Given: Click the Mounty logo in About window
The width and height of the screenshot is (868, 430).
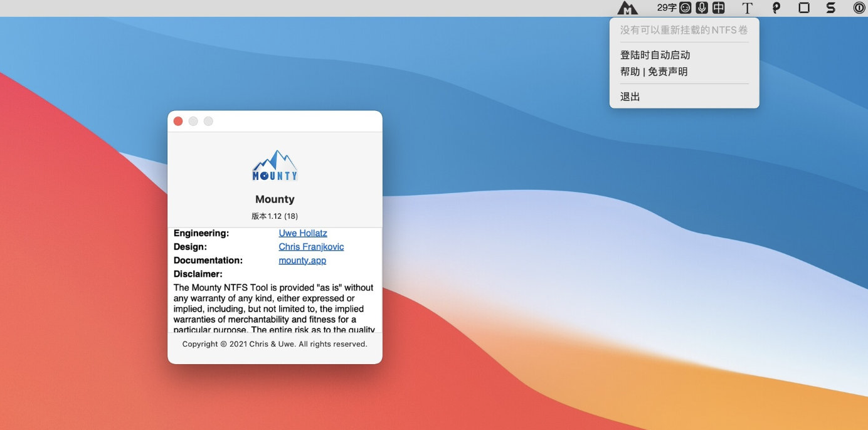Looking at the screenshot, I should click(x=275, y=166).
